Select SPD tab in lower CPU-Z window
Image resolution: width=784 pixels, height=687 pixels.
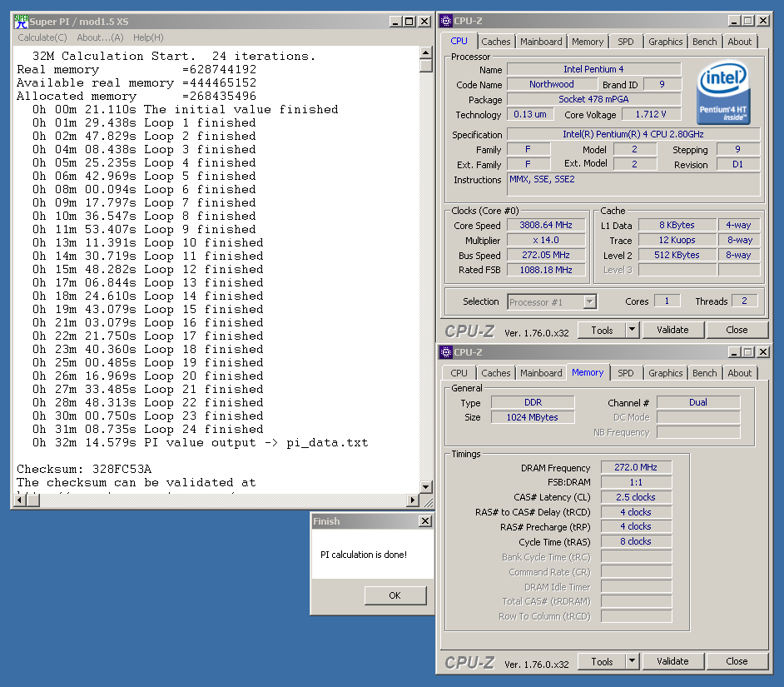click(626, 373)
